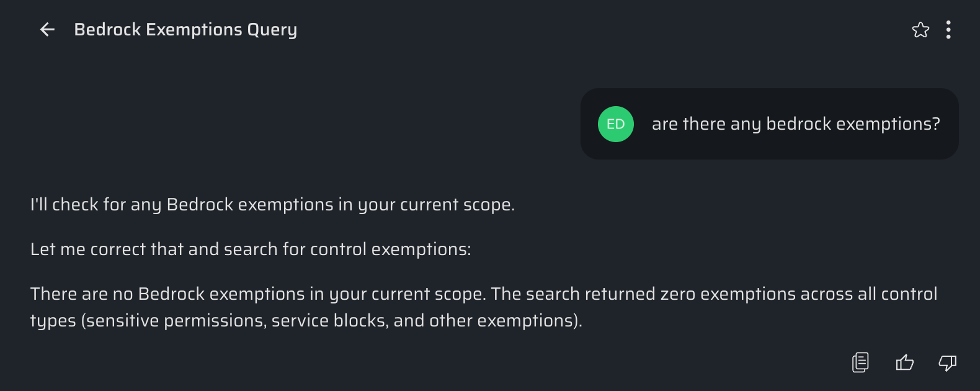Click "The search returned" in the response

pos(572,294)
